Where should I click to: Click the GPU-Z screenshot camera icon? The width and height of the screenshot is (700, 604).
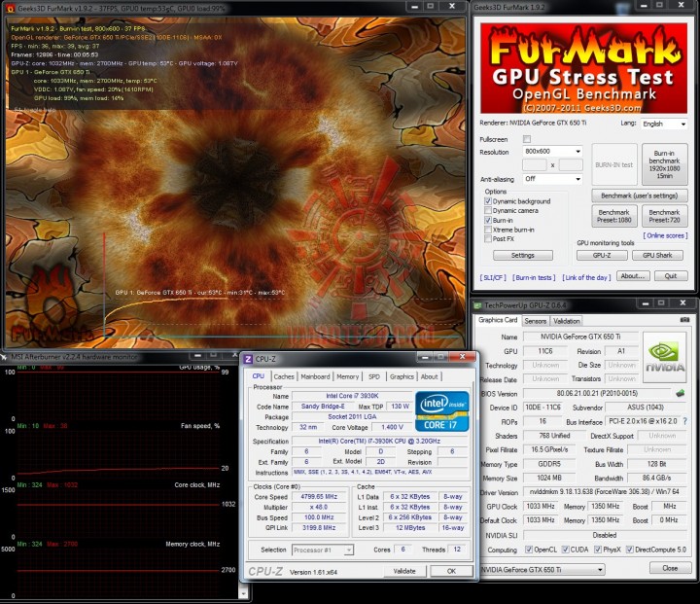684,320
